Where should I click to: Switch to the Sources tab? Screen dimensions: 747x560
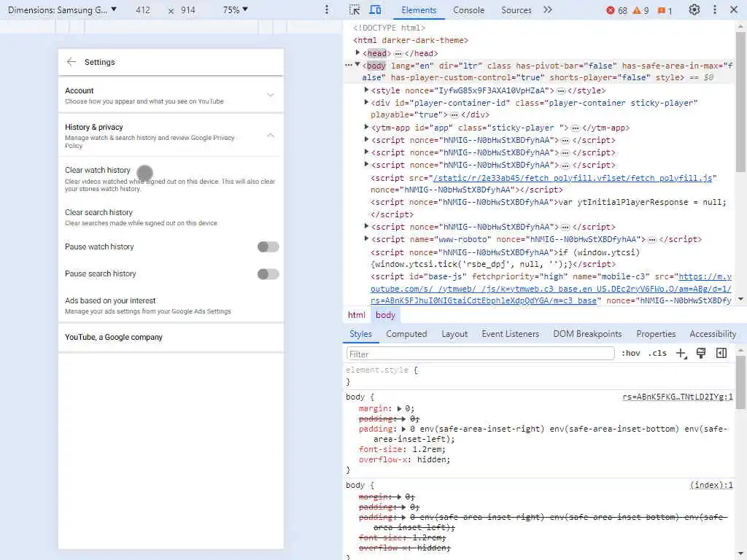coord(516,10)
